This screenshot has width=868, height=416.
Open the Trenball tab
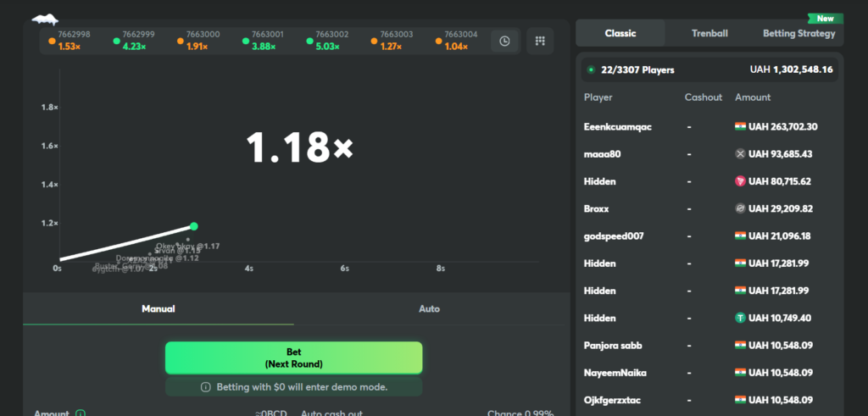pos(709,34)
